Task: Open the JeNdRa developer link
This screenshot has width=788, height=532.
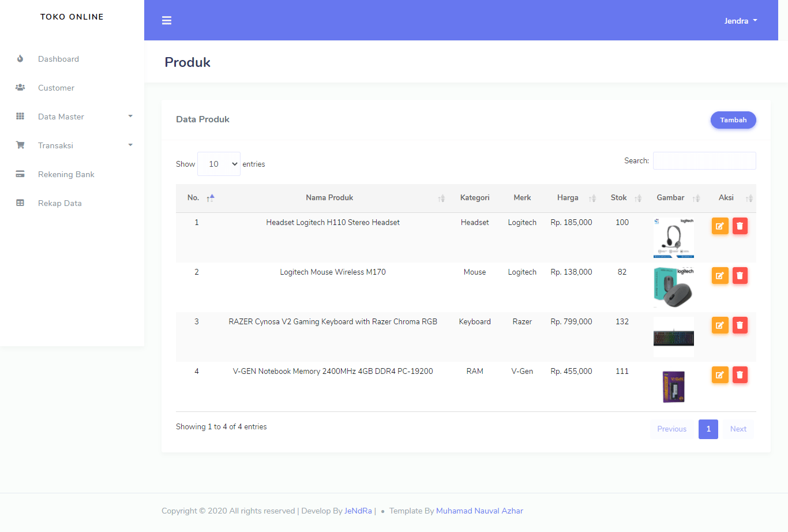Action: [358, 511]
